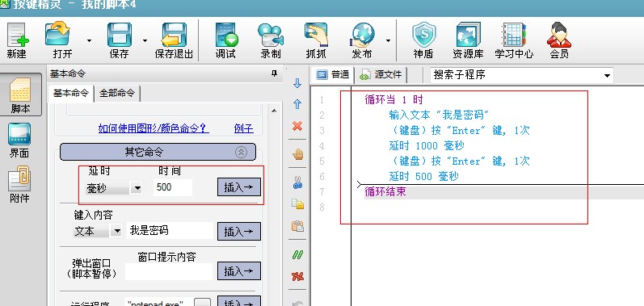Click the 我是密码 text input field
The width and height of the screenshot is (644, 306).
point(170,231)
